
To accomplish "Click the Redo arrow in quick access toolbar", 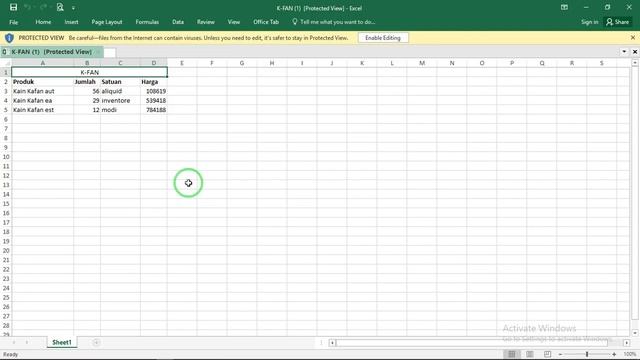I will pyautogui.click(x=43, y=7).
